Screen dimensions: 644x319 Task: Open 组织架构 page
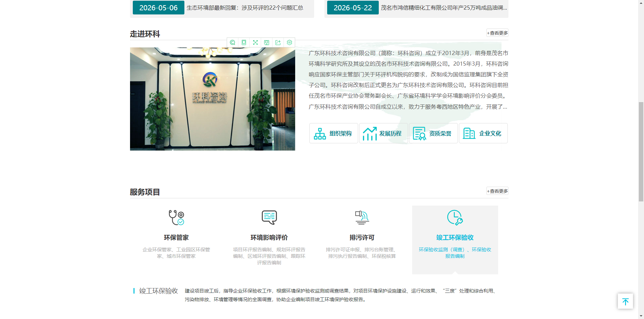(x=334, y=133)
